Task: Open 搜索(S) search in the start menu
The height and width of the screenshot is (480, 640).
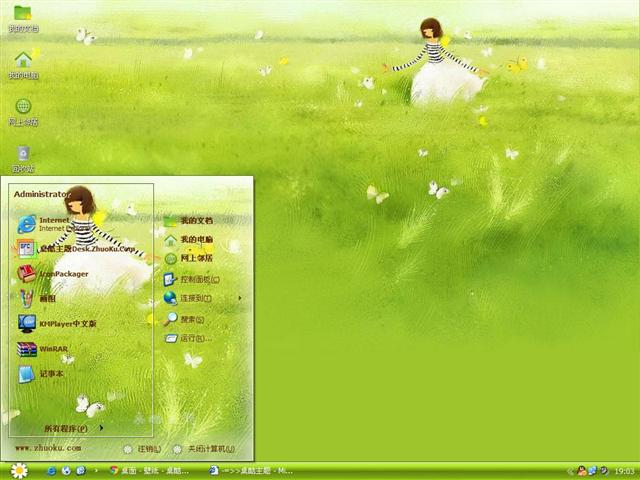Action: (184, 319)
